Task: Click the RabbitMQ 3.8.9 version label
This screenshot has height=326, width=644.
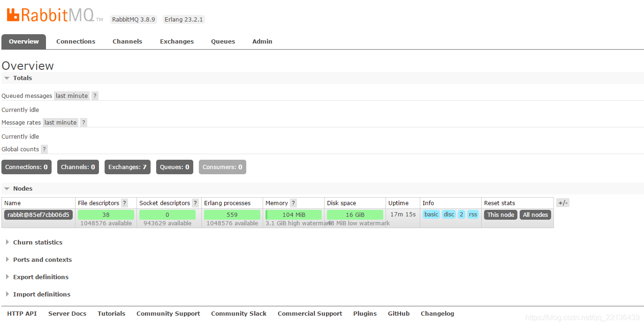Action: coord(133,19)
